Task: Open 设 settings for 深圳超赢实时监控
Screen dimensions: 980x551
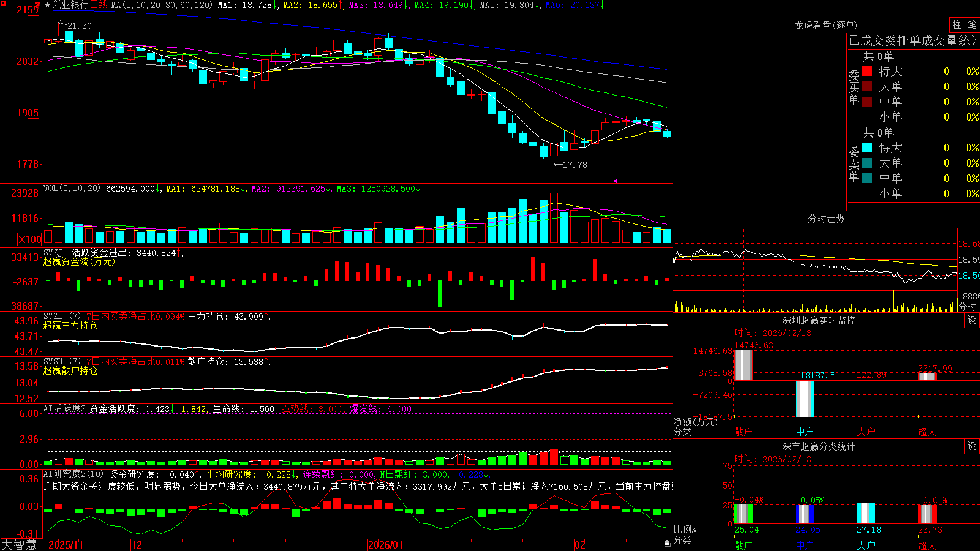Action: coord(972,320)
